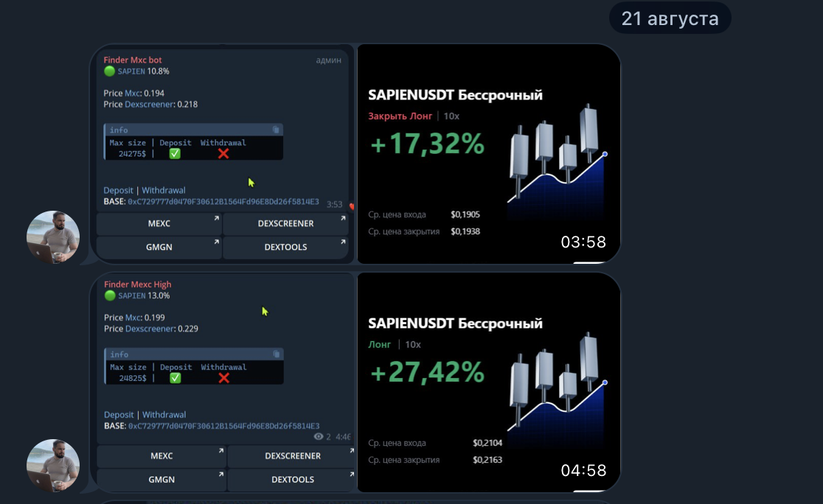The height and width of the screenshot is (504, 823).
Task: Click the green circle emoji beside SAPIEN 13.0%
Action: tap(109, 295)
